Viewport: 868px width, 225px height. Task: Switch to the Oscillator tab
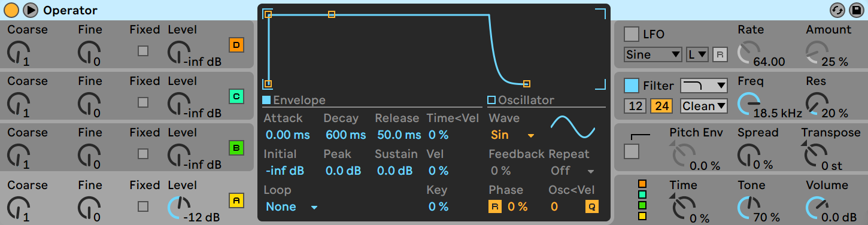point(521,100)
